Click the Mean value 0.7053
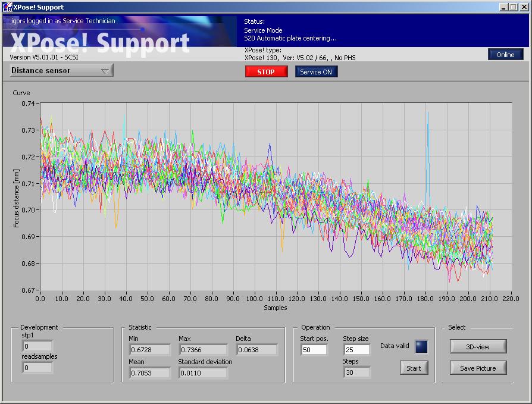This screenshot has height=404, width=532. click(x=149, y=373)
